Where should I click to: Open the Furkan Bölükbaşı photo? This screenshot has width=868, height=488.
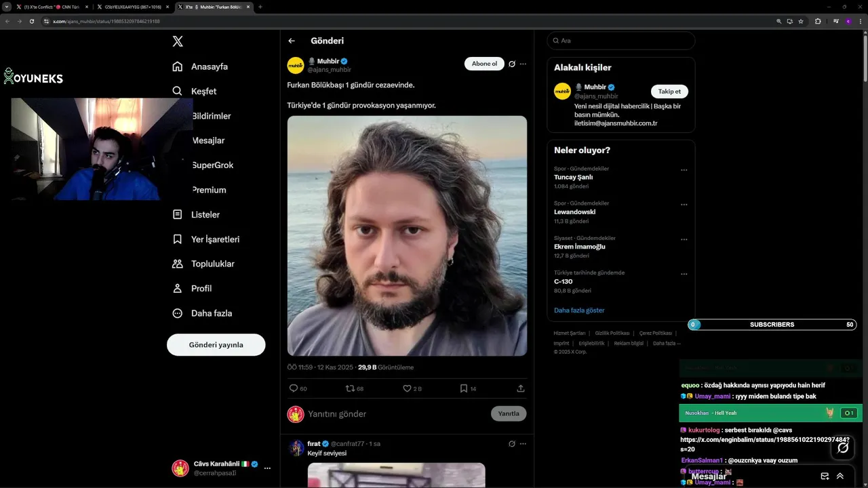[407, 236]
